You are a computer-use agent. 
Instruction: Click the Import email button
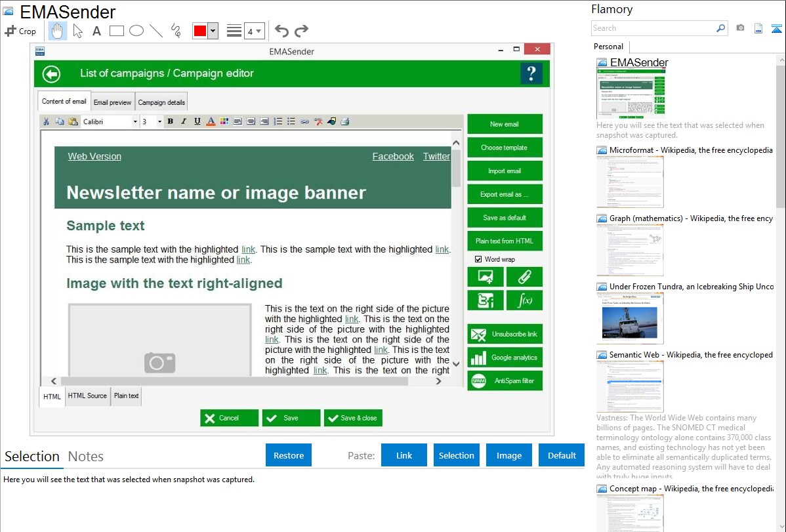coord(505,171)
